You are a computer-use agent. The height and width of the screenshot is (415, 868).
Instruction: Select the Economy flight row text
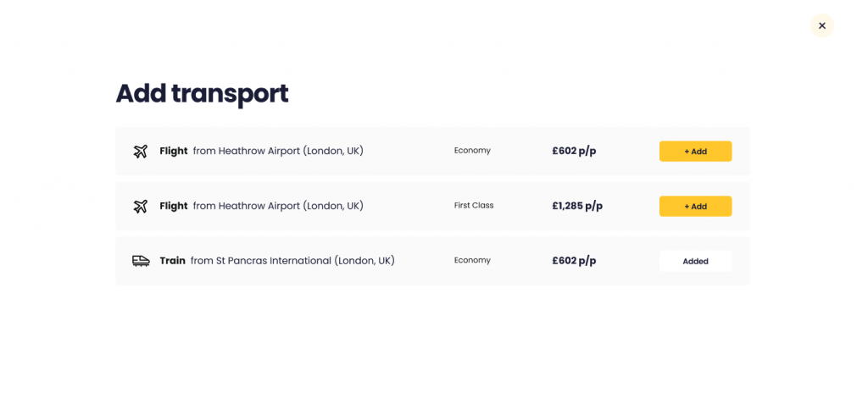(x=261, y=151)
